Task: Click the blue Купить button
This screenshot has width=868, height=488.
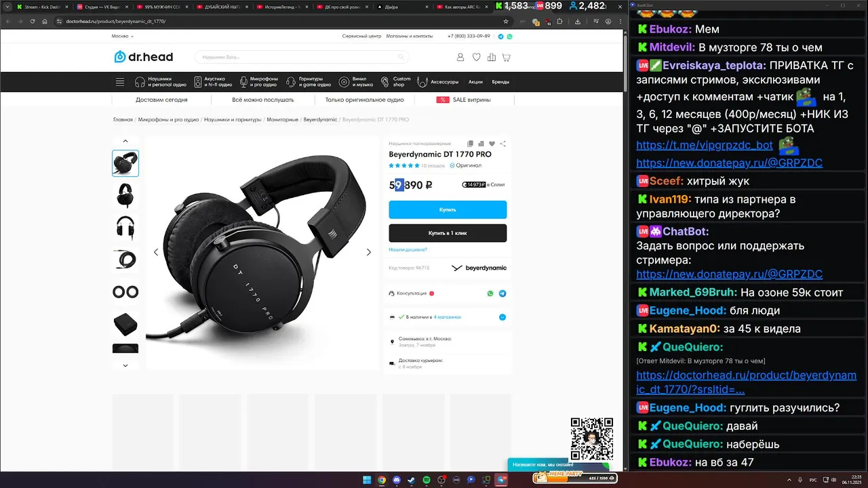Action: [448, 209]
